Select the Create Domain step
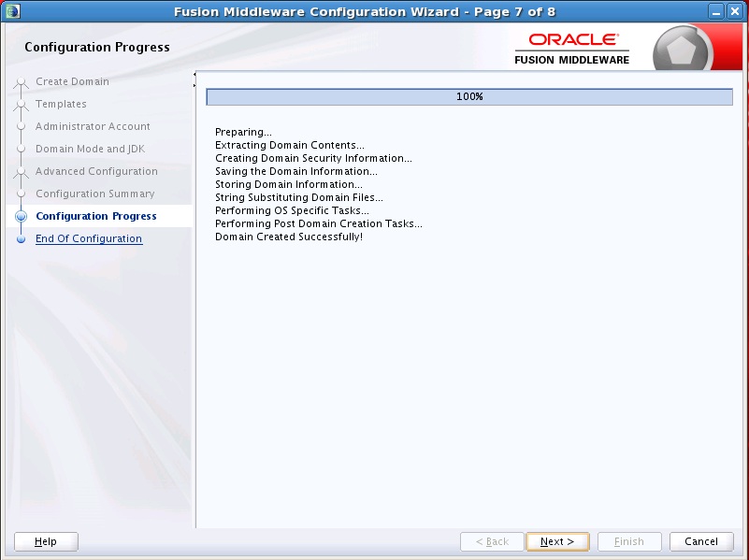 [72, 81]
